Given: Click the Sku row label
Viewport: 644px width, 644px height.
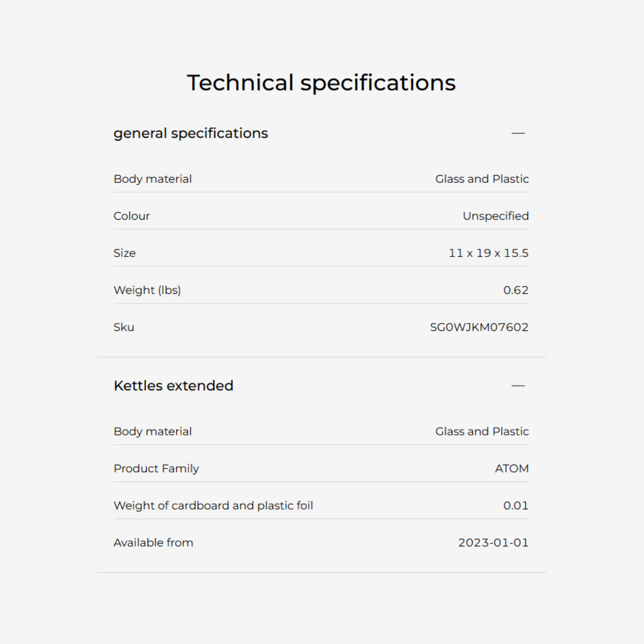Looking at the screenshot, I should click(124, 327).
